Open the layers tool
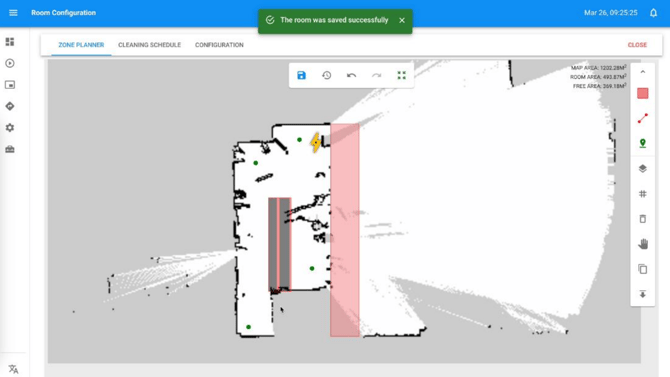 pyautogui.click(x=643, y=168)
